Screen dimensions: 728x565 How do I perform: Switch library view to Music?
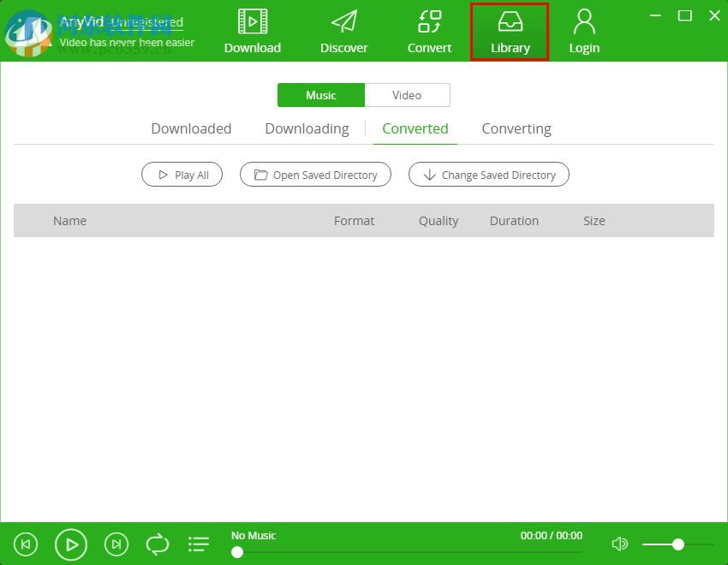(x=321, y=95)
